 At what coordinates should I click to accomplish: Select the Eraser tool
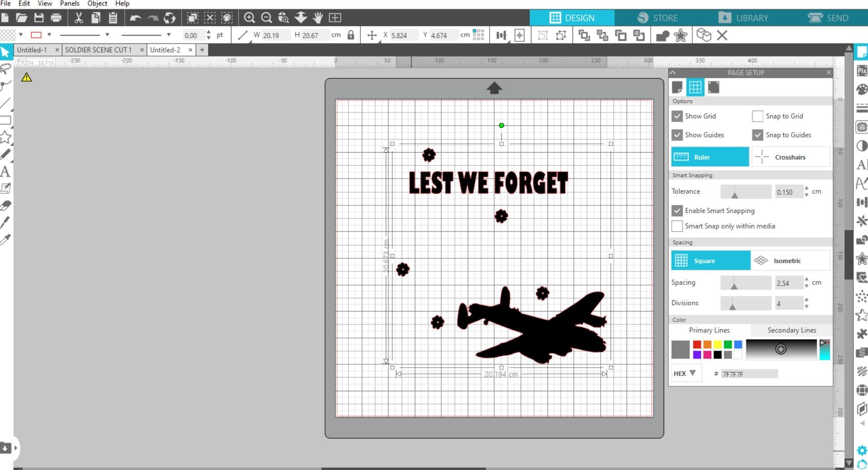pyautogui.click(x=5, y=205)
